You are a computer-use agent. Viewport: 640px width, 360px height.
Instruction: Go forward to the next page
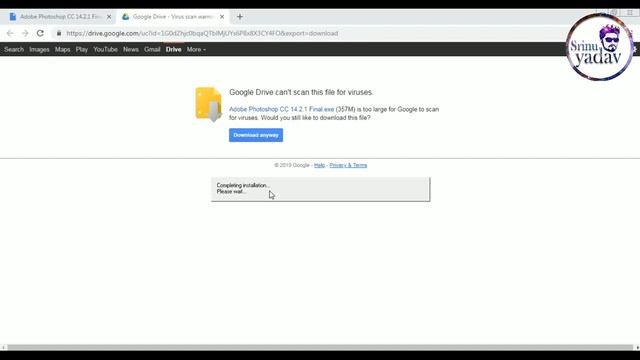coord(25,33)
